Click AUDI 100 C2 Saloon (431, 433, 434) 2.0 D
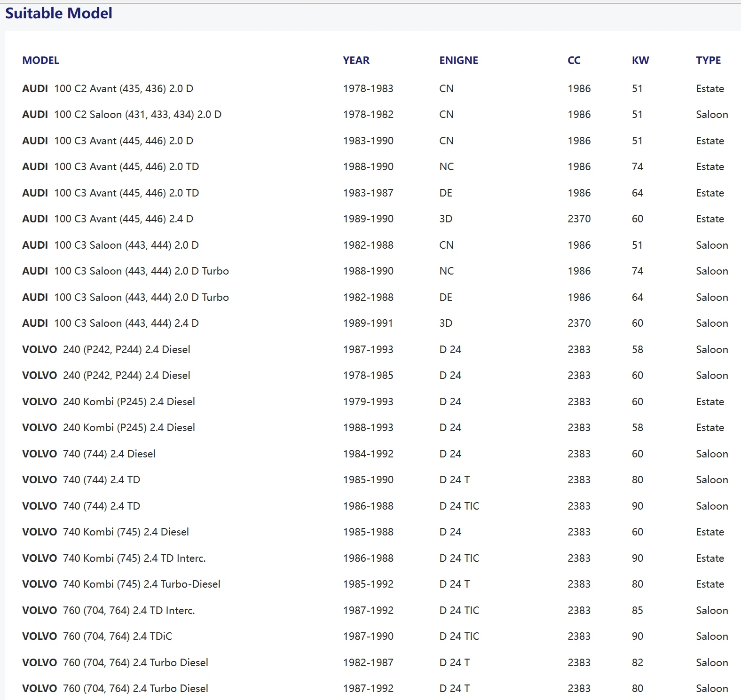The height and width of the screenshot is (700, 741). click(x=122, y=115)
